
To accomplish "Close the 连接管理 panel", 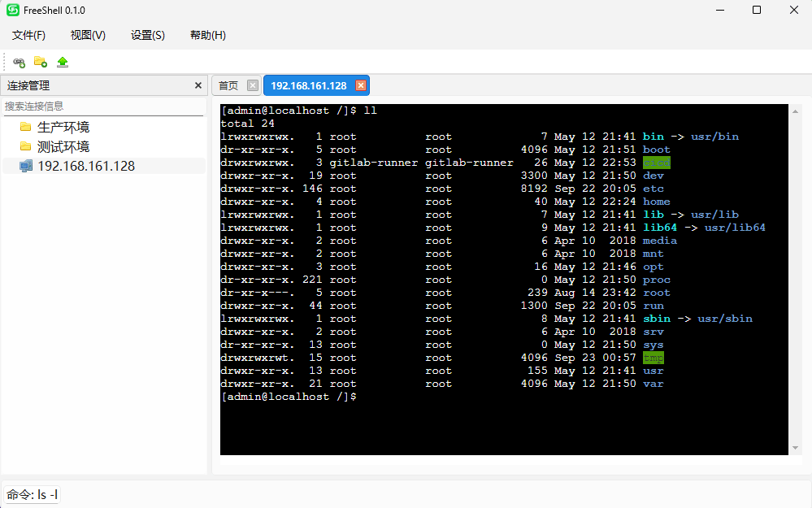I will coord(198,85).
